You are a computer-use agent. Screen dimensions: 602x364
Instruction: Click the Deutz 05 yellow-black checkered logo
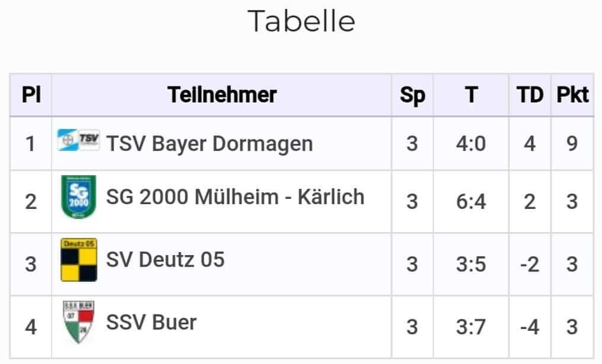point(79,260)
